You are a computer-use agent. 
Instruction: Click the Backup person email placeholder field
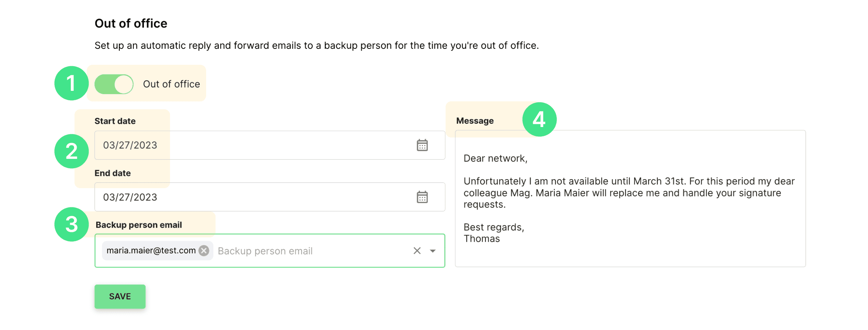pos(265,251)
